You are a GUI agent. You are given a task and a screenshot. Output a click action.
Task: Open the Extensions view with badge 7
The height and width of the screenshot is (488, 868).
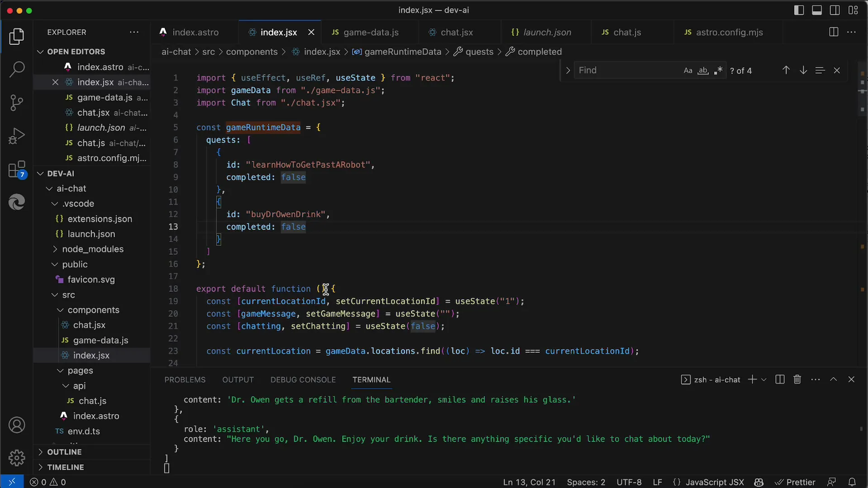coord(17,170)
